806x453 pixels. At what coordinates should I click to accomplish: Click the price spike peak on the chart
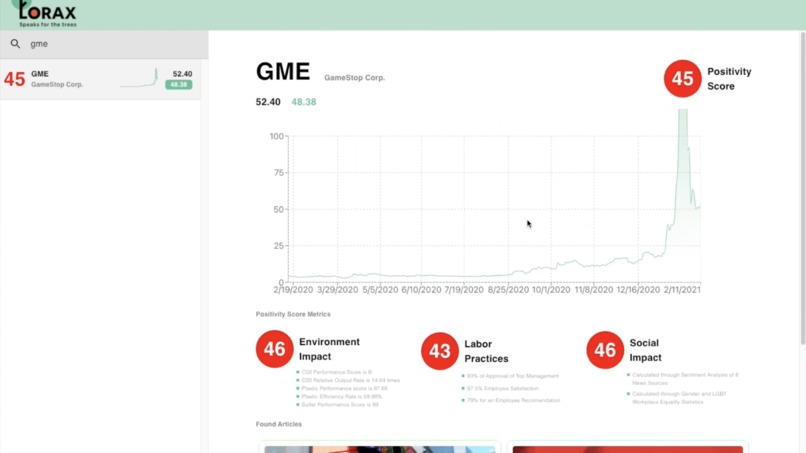click(682, 111)
